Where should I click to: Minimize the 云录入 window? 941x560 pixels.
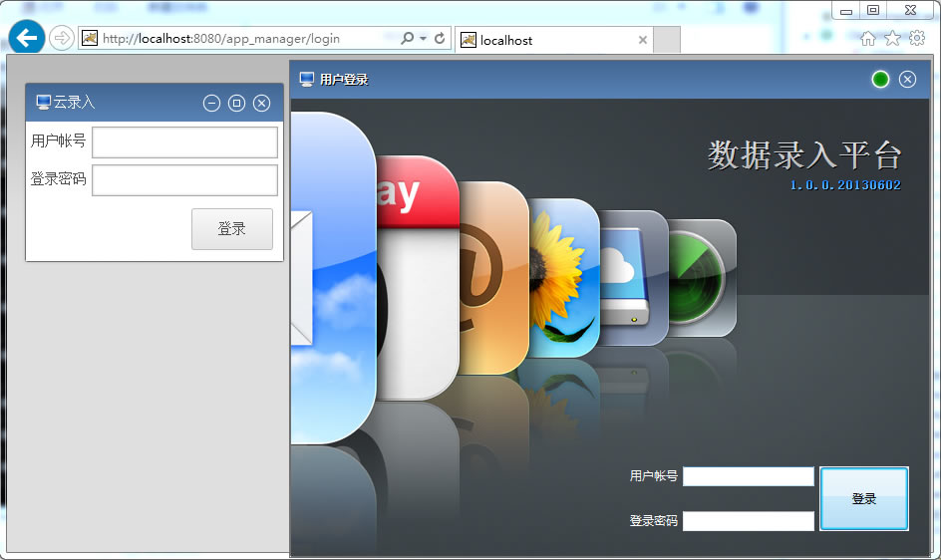point(211,104)
